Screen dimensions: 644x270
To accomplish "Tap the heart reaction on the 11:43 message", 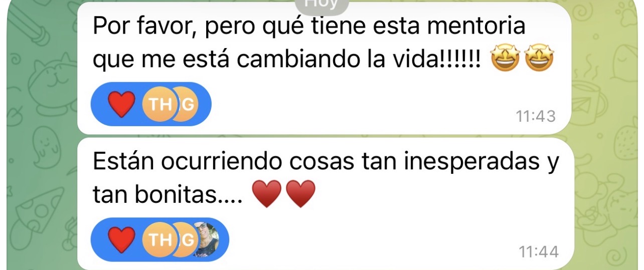I will click(121, 105).
